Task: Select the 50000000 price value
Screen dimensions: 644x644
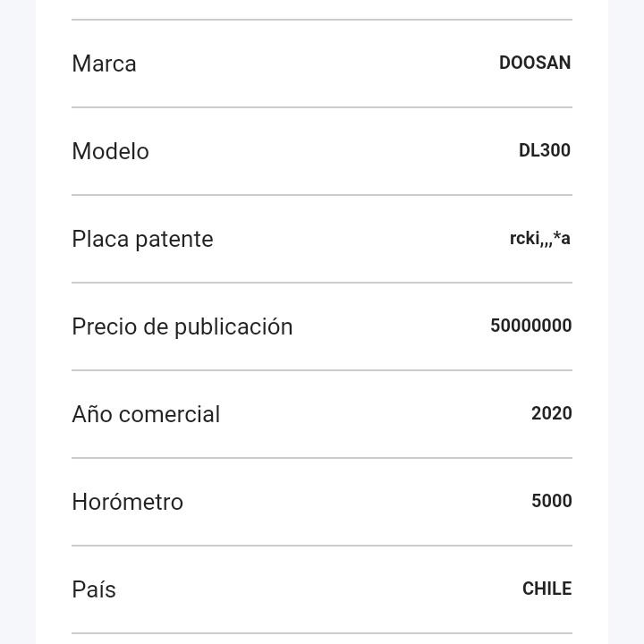Action: (x=530, y=326)
